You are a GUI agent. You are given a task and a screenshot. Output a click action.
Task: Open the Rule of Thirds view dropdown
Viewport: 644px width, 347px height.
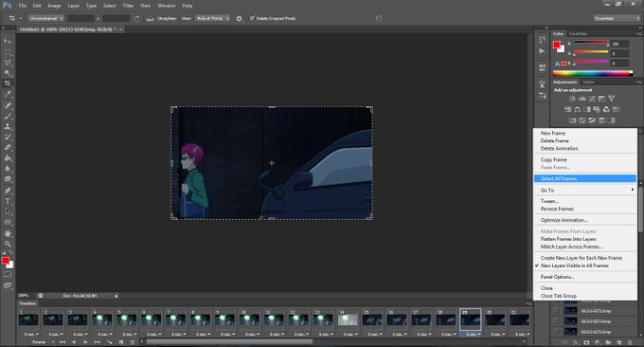tap(212, 19)
